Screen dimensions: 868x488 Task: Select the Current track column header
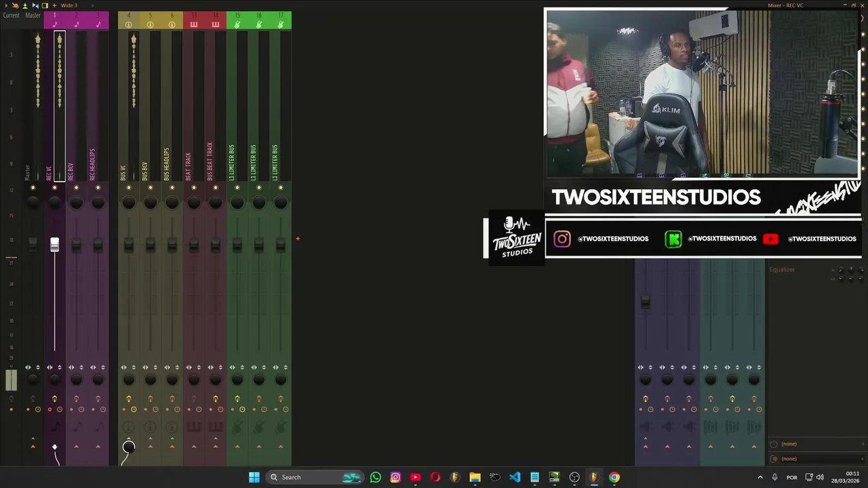click(x=11, y=15)
